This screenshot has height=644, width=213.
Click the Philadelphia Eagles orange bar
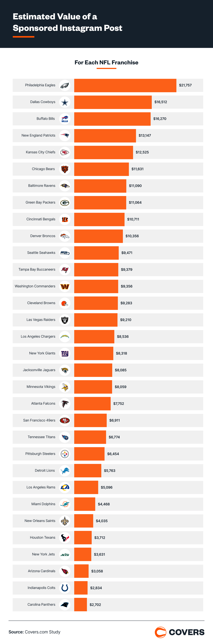(x=125, y=86)
